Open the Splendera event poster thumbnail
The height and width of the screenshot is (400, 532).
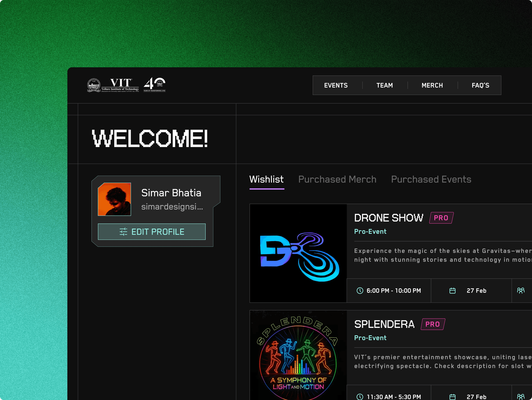click(298, 356)
